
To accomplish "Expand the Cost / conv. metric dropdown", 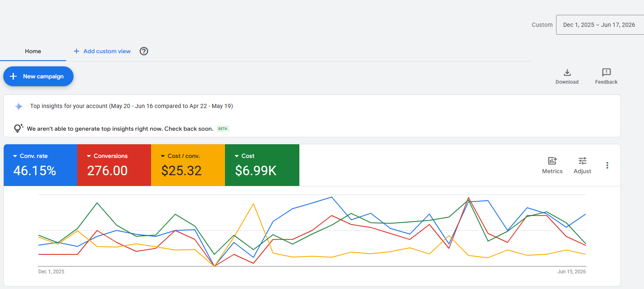I will point(163,156).
